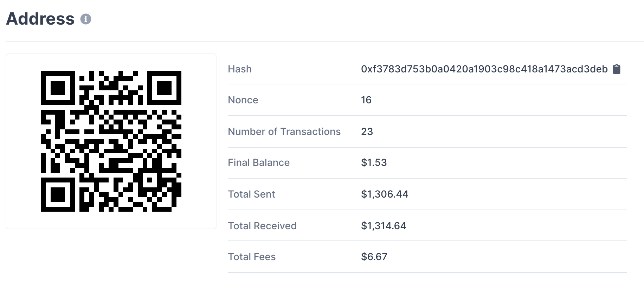Click the Final Balance value $1.53
Screen dimensions: 644x289
374,163
